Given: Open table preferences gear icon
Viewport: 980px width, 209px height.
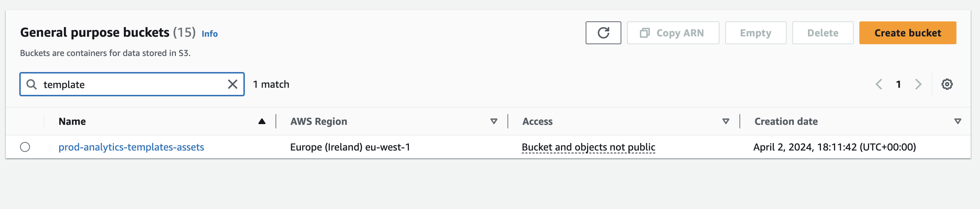Looking at the screenshot, I should 946,85.
